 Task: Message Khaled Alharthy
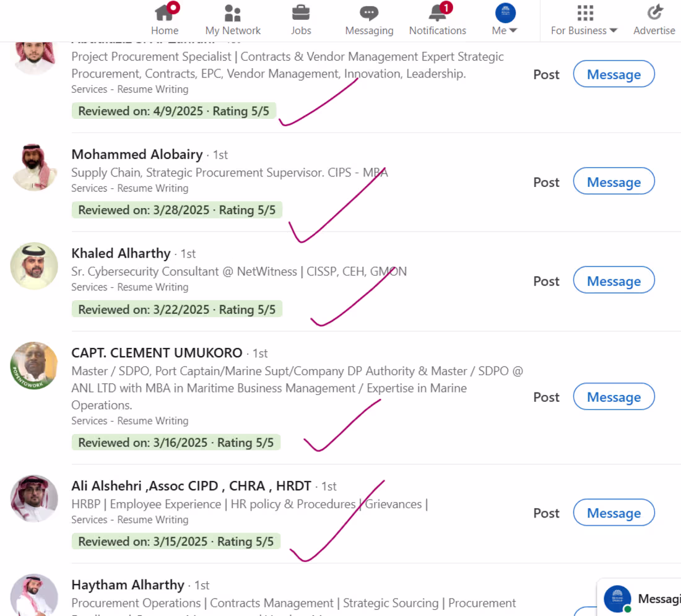pyautogui.click(x=614, y=280)
